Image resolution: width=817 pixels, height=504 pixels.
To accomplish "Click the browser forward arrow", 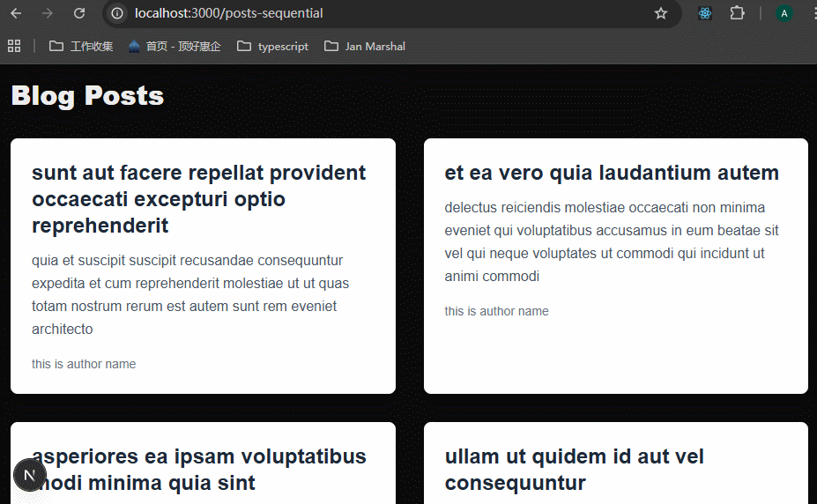I will tap(48, 13).
